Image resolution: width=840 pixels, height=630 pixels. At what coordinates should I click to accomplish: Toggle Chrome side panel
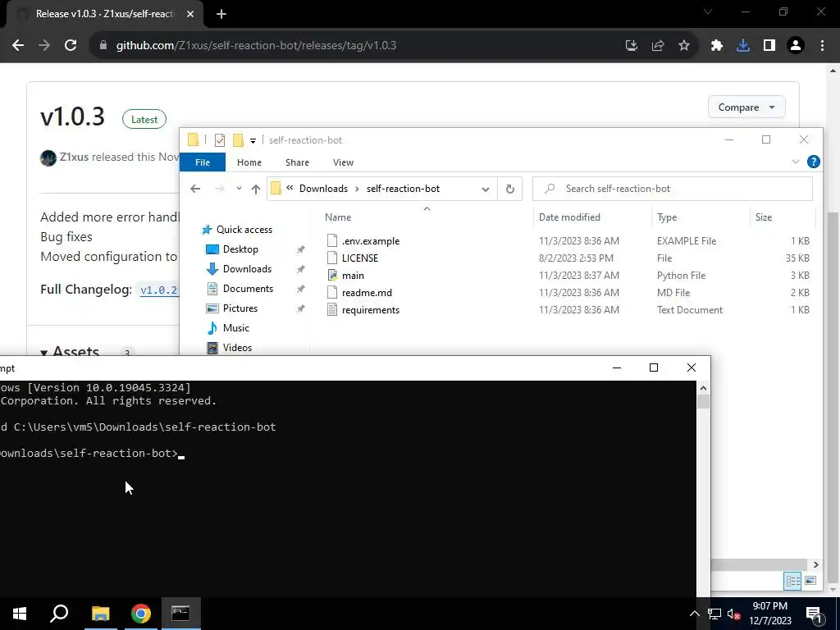tap(769, 46)
